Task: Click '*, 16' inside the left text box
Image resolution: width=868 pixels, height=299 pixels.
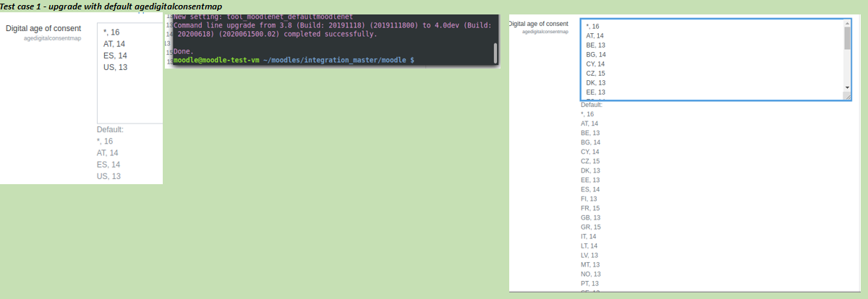Action: tap(112, 32)
